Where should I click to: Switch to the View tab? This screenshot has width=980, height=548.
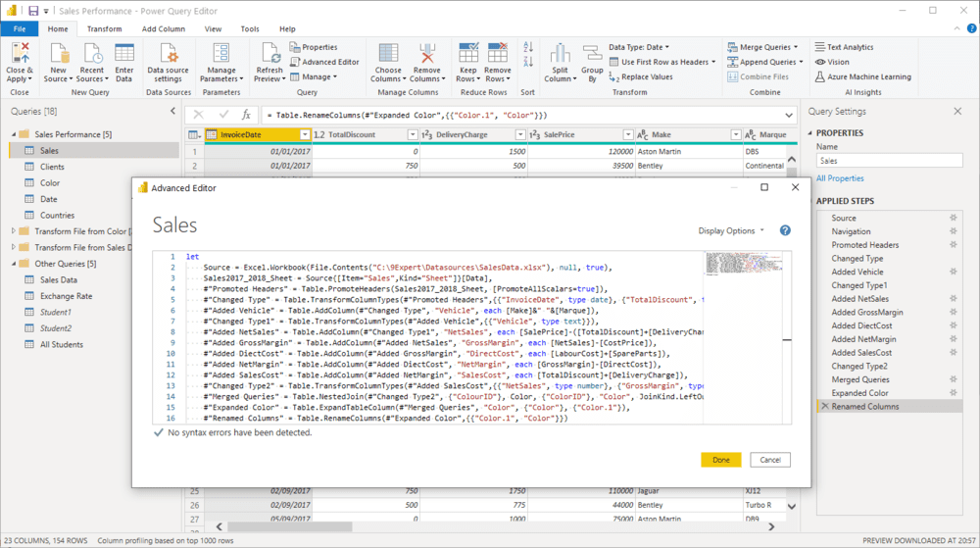click(x=213, y=28)
